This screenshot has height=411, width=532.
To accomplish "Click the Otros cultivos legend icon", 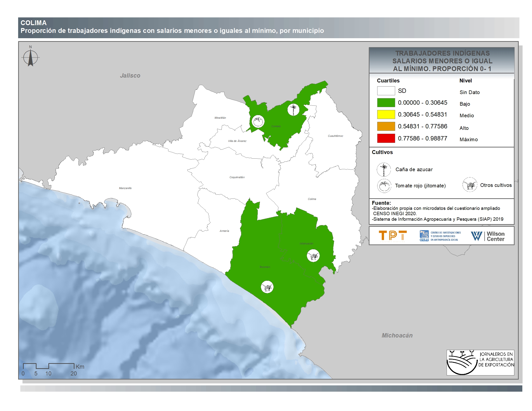I will [x=470, y=185].
